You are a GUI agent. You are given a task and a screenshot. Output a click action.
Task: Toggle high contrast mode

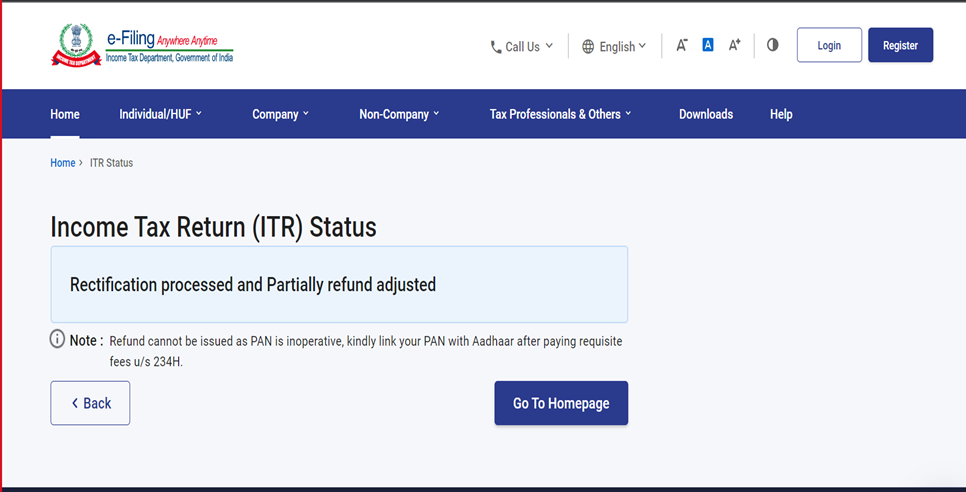point(772,45)
